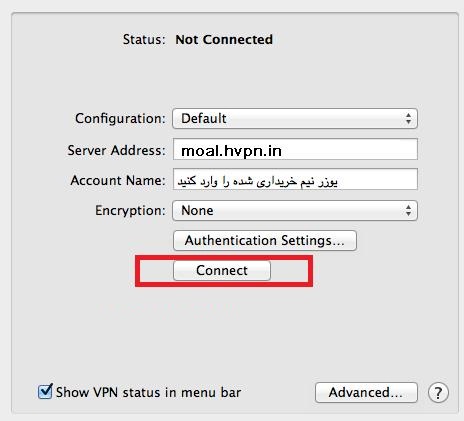Screen dimensions: 464x421
Task: Open the Advanced options
Action: click(x=366, y=392)
